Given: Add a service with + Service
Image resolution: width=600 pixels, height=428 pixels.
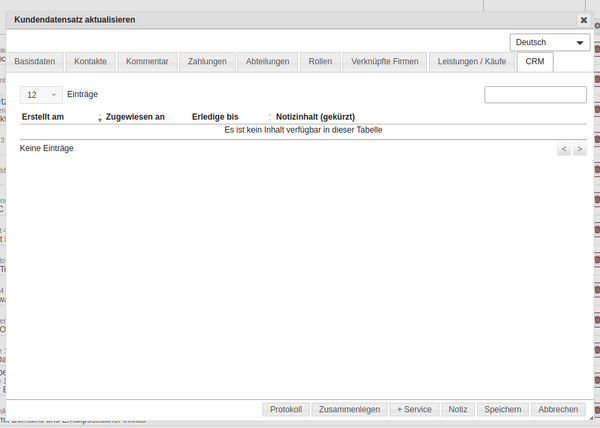Looking at the screenshot, I should [x=414, y=409].
